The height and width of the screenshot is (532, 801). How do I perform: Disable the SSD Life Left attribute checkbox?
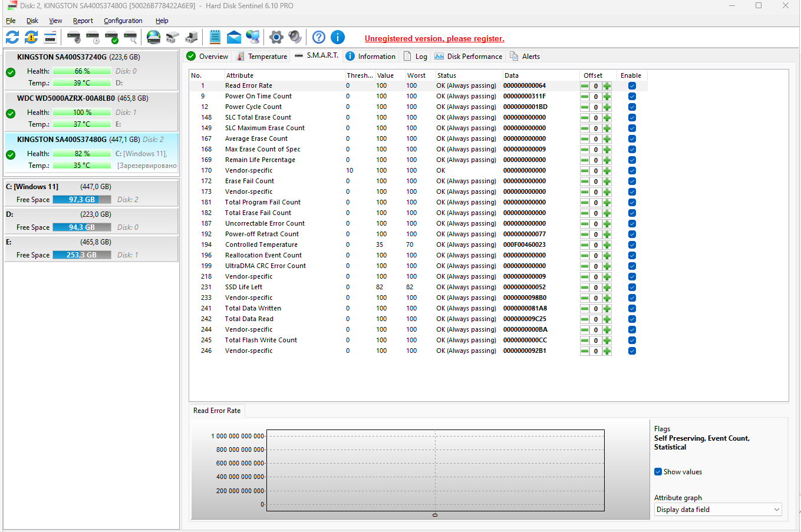632,288
